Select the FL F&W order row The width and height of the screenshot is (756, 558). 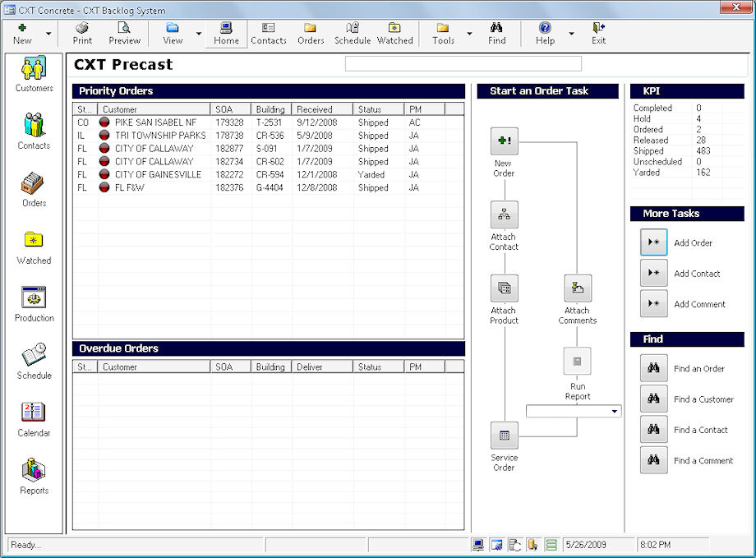click(x=268, y=187)
